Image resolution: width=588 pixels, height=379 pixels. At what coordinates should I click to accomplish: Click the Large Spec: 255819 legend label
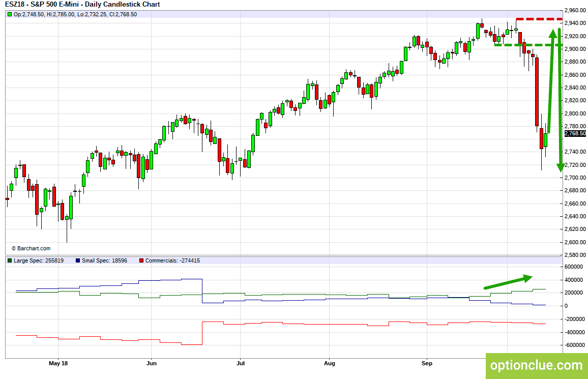tap(39, 260)
